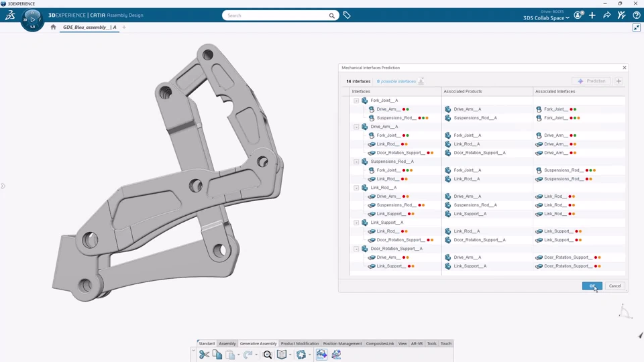Screen dimensions: 644x362
Task: Switch to the CompositesLink tab
Action: tap(380, 343)
